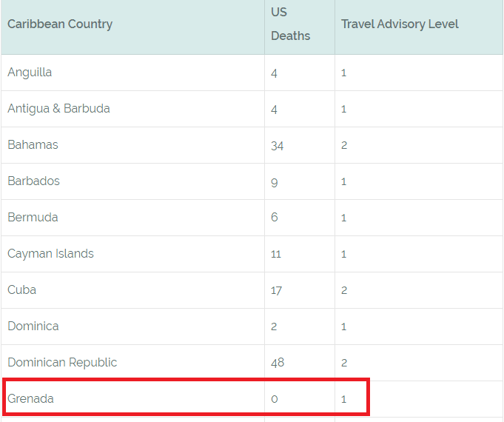Click the US Deaths column header
The image size is (504, 422).
pos(290,24)
